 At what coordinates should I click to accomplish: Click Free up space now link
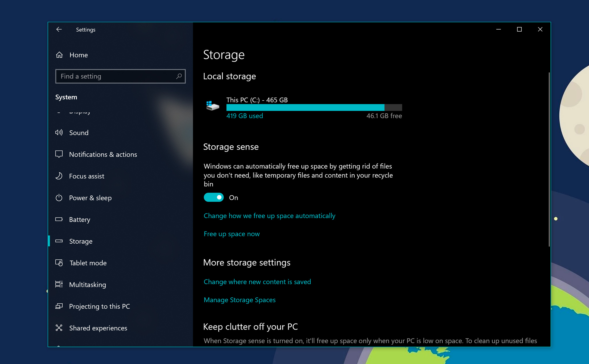(x=232, y=234)
